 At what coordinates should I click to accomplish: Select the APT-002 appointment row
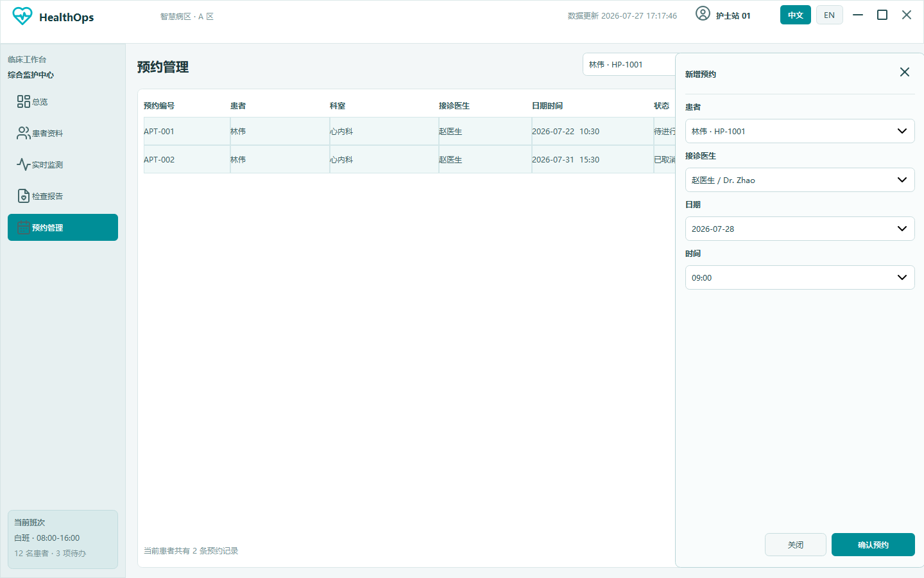point(409,159)
